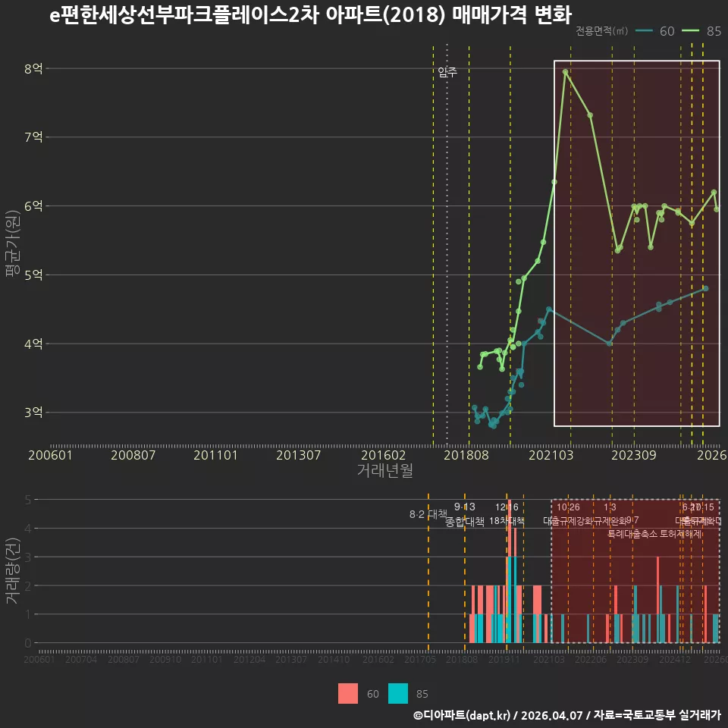Screen dimensions: 728x728
Task: Click volume chart x-axis label 200704
Action: [81, 659]
